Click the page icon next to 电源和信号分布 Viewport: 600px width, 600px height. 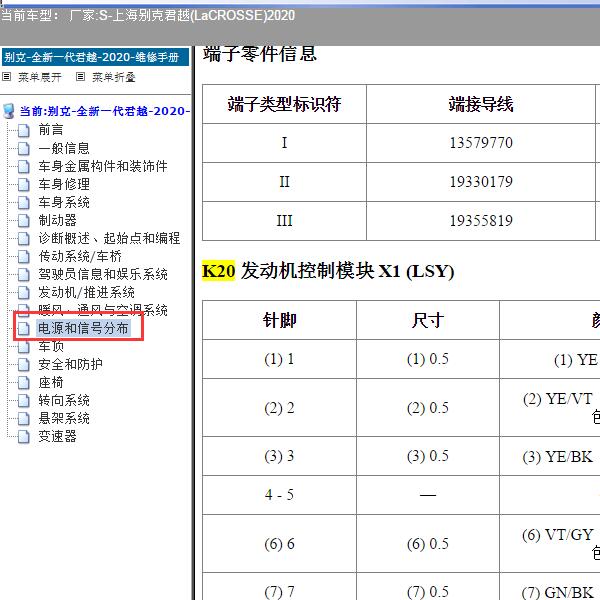(x=24, y=328)
